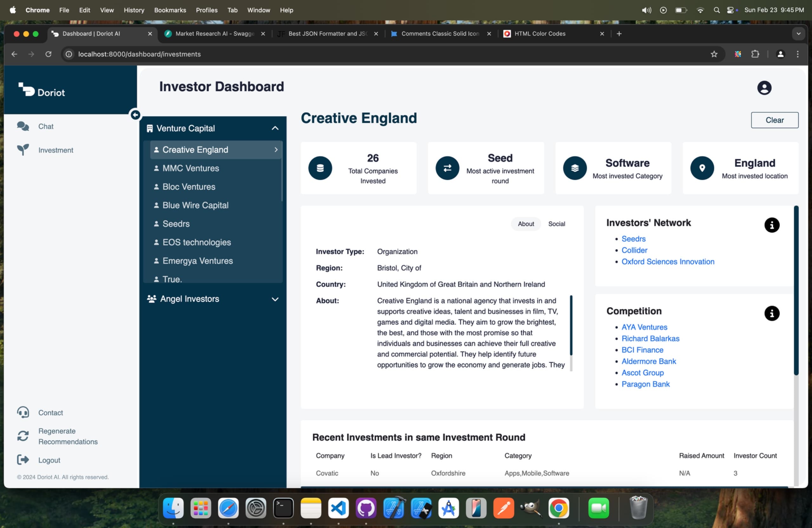The width and height of the screenshot is (812, 528).
Task: Open the Profiles menu
Action: tap(206, 10)
